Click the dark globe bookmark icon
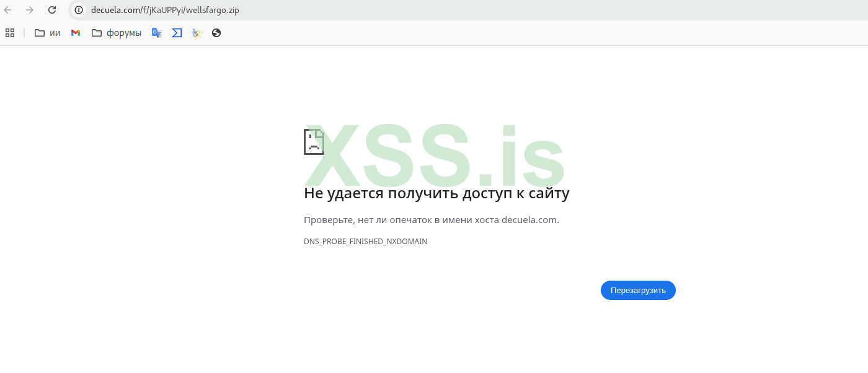 (x=216, y=33)
